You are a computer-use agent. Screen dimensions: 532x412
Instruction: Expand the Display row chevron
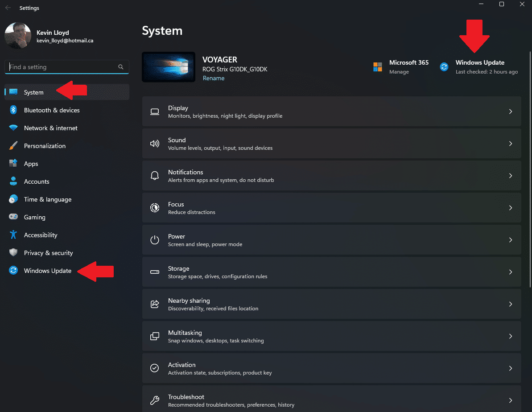click(x=511, y=111)
